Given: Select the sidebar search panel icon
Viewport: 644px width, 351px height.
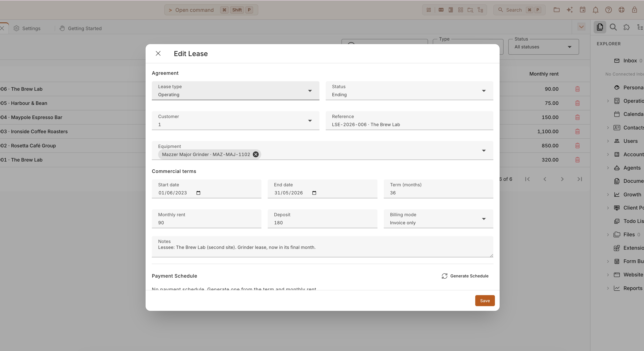Looking at the screenshot, I should pyautogui.click(x=613, y=27).
